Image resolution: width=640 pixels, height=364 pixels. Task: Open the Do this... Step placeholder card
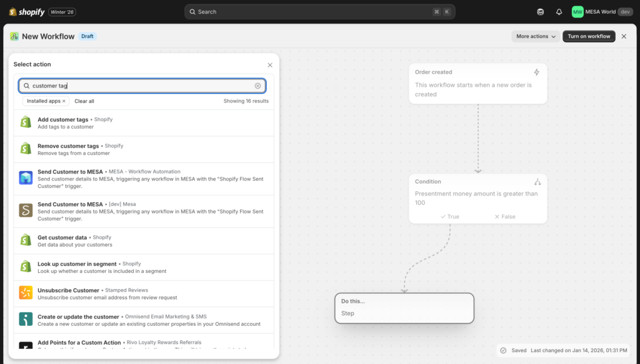coord(404,308)
